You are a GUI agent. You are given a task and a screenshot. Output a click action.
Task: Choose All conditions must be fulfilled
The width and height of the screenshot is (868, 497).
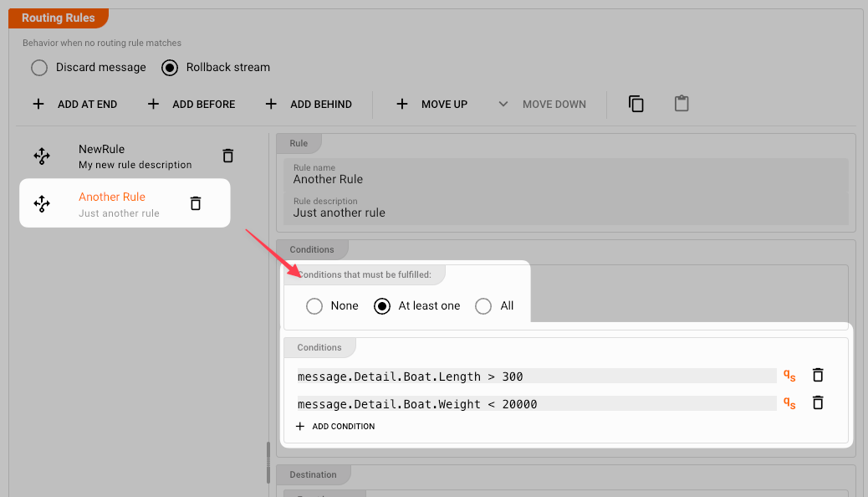coord(483,306)
